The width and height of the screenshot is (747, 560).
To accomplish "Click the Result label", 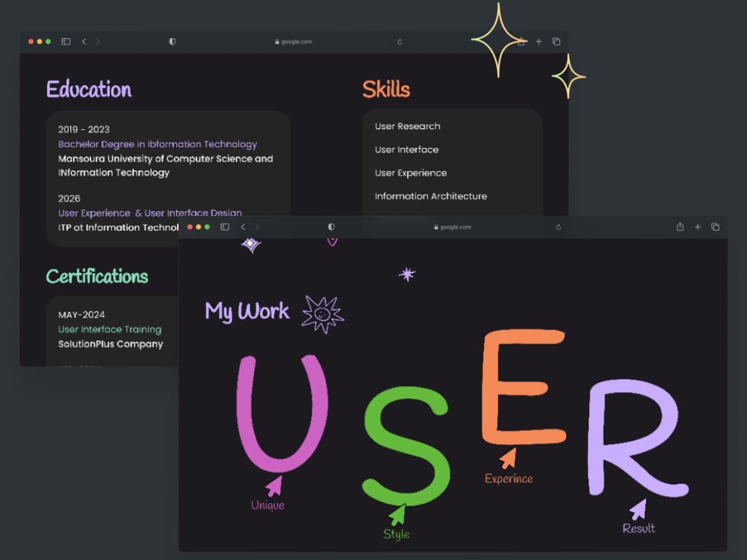I will 639,528.
